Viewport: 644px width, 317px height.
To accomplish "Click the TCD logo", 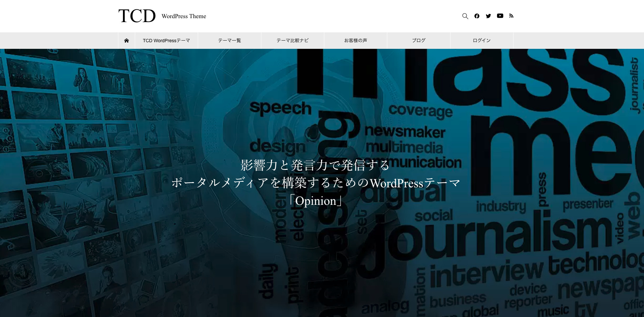I will 137,16.
